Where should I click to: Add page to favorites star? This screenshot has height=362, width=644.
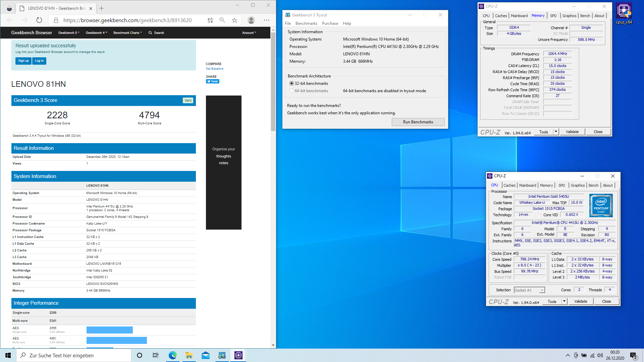[234, 20]
